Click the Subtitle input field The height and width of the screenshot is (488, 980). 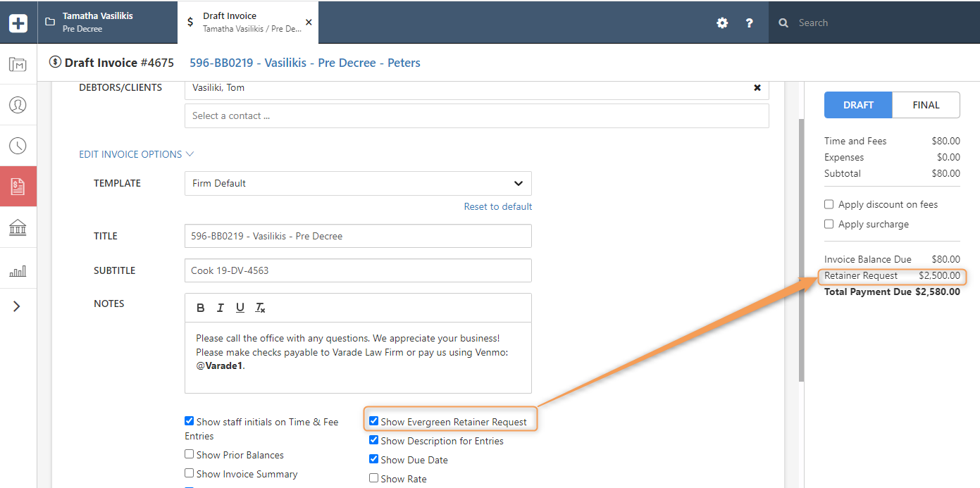tap(358, 270)
